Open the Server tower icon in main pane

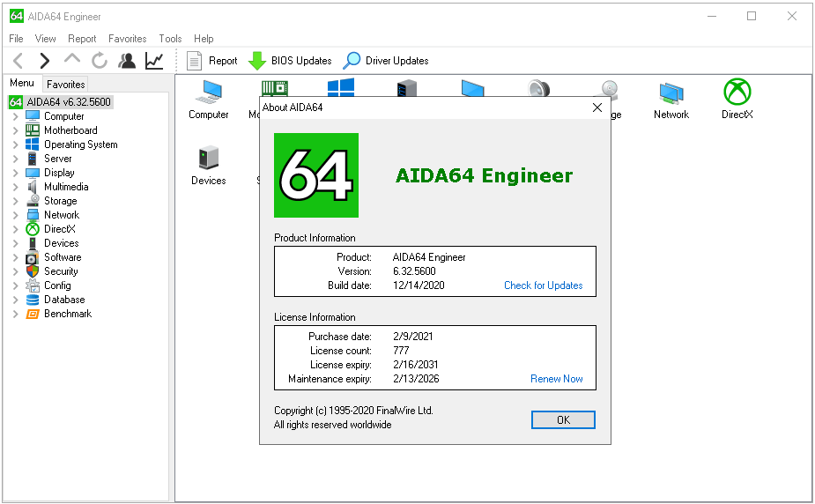coord(407,88)
